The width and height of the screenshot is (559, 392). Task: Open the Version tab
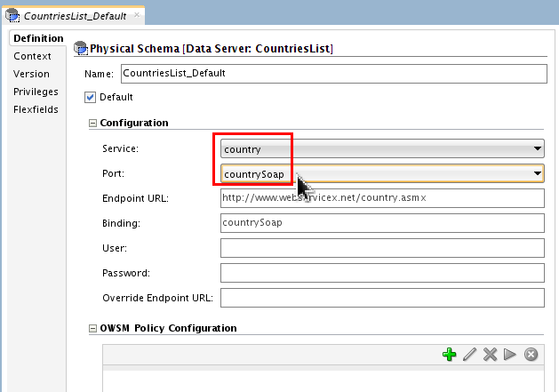coord(31,74)
